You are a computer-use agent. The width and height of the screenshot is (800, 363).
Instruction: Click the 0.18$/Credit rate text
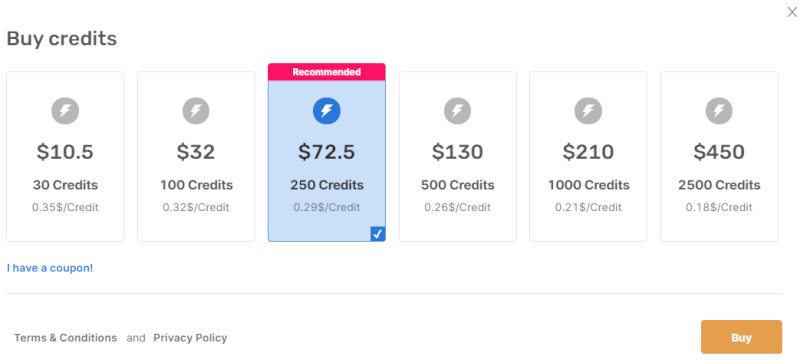719,207
